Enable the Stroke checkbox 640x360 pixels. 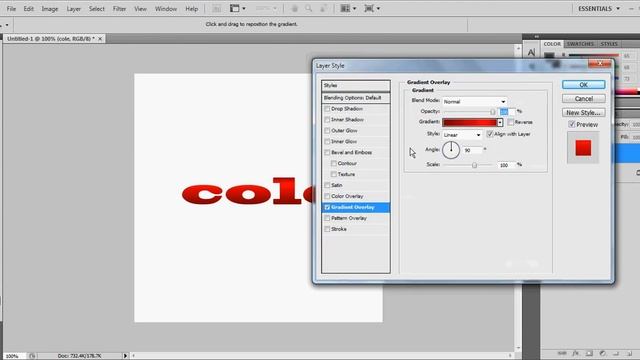pyautogui.click(x=327, y=229)
